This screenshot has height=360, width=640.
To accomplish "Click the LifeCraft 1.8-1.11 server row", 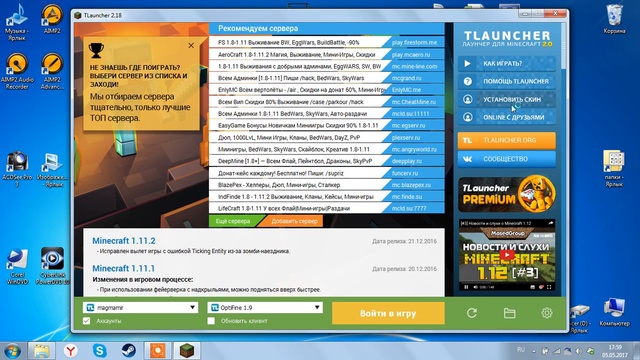I will coord(327,208).
